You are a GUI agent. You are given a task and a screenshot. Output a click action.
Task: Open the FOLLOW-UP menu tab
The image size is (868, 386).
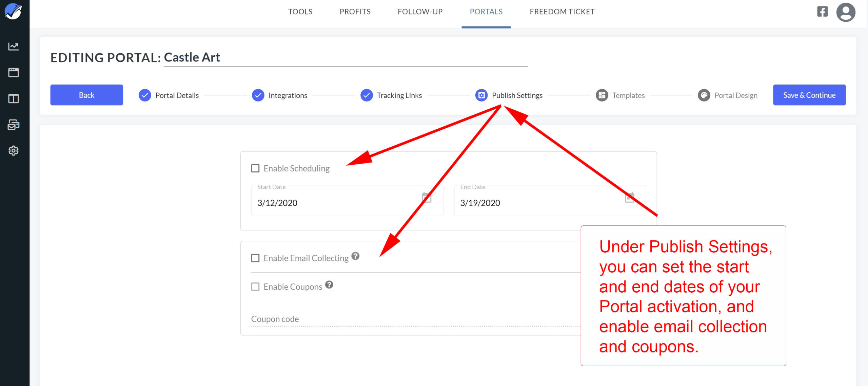point(420,12)
